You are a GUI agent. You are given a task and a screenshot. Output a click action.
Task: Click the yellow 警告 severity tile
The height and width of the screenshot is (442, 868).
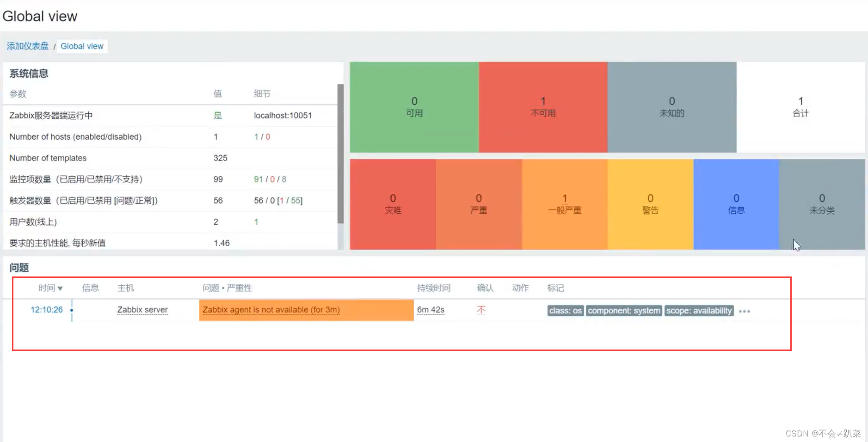[650, 204]
